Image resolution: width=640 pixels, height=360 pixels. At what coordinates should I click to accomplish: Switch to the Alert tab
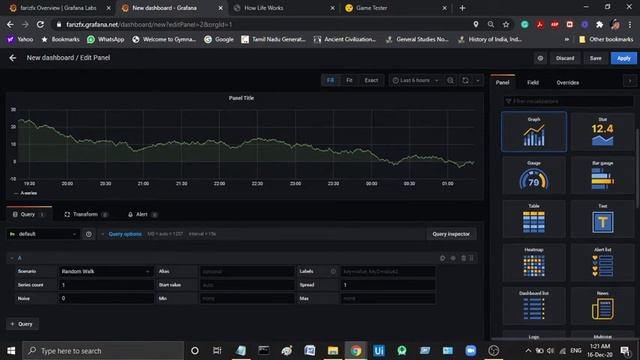pyautogui.click(x=142, y=214)
